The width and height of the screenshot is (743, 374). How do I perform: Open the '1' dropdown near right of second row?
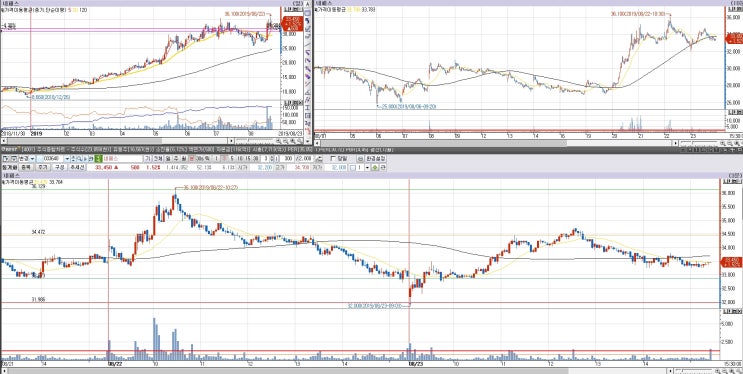tap(367, 167)
